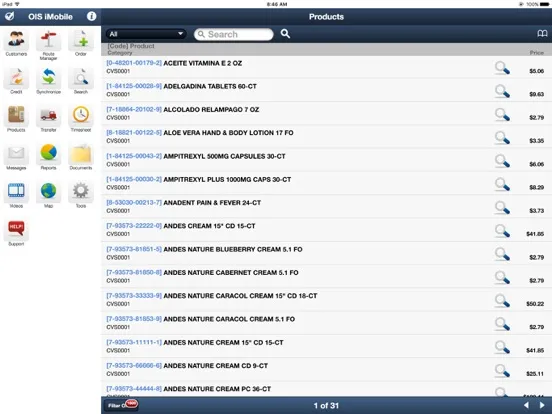Open the catalog book icon
Viewport: 552px width, 414px height.
[542, 34]
